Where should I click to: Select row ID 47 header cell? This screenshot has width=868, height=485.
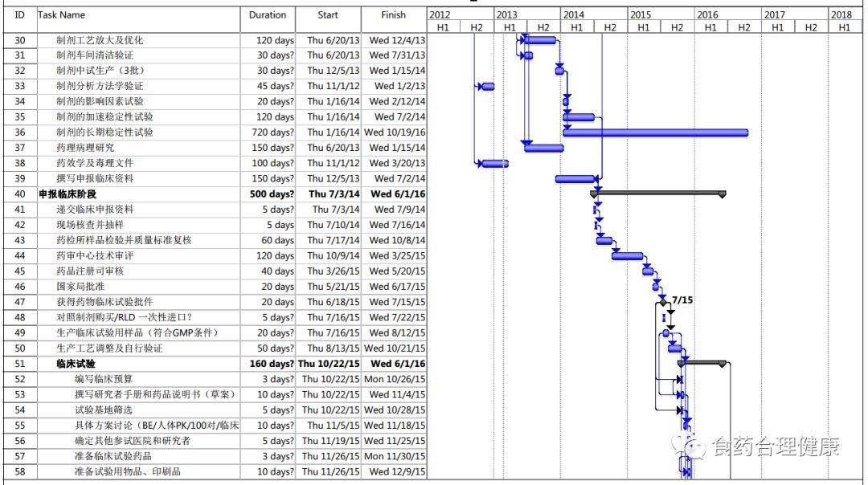[x=20, y=302]
